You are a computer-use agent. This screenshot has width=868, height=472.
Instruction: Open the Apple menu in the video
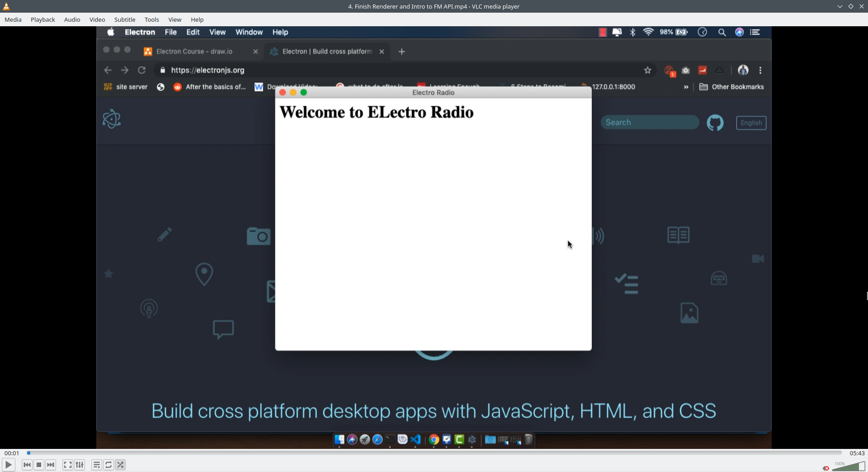(111, 32)
